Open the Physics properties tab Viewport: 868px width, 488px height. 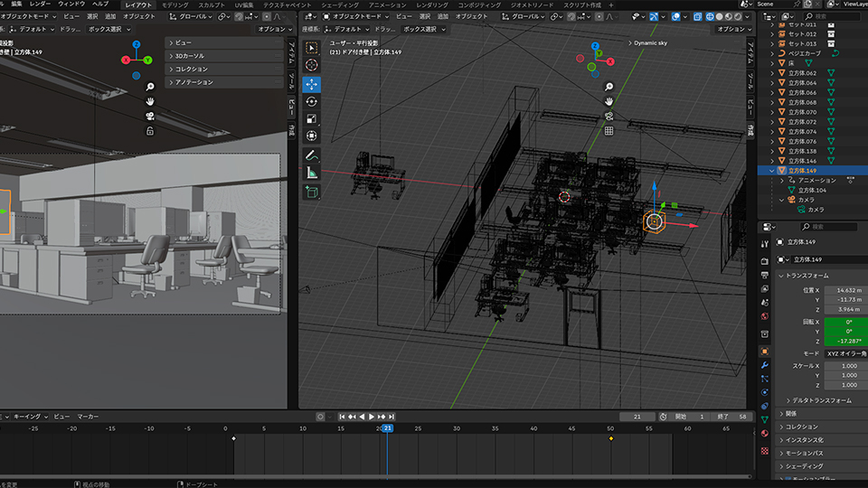[765, 392]
